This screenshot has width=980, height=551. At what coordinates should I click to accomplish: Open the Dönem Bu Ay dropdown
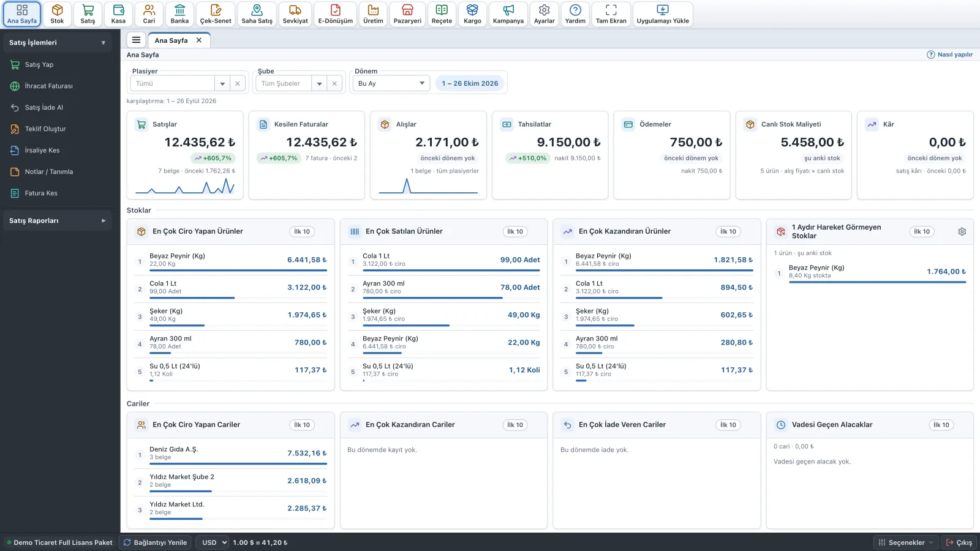tap(391, 83)
